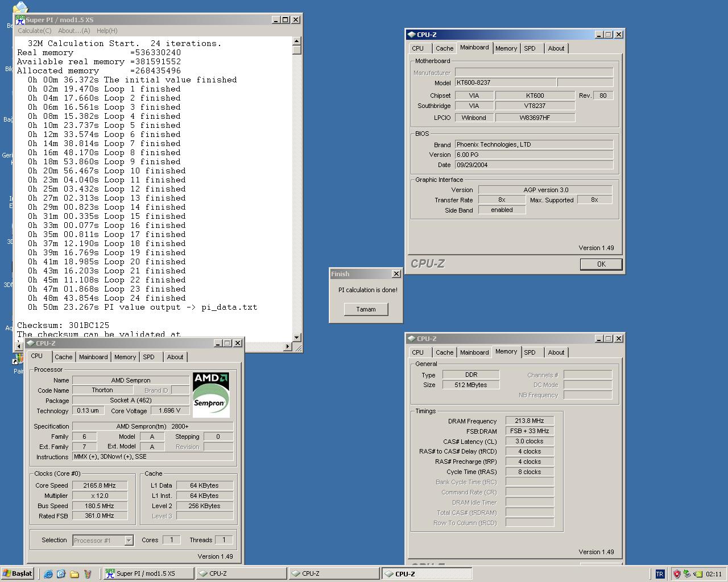Select Memory tab in CPU window
Screen dimensions: 728x582
[x=125, y=357]
